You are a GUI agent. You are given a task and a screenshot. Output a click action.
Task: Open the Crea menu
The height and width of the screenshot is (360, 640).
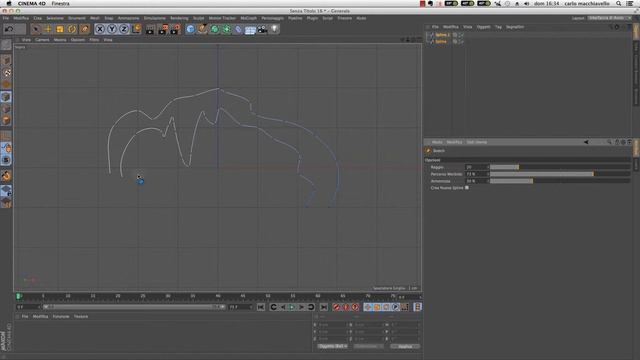(x=38, y=18)
